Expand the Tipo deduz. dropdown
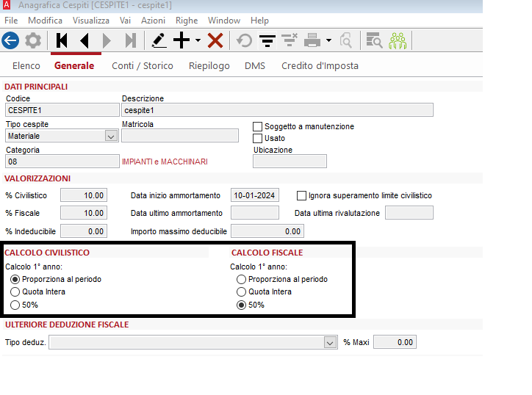The image size is (532, 395). pyautogui.click(x=330, y=342)
